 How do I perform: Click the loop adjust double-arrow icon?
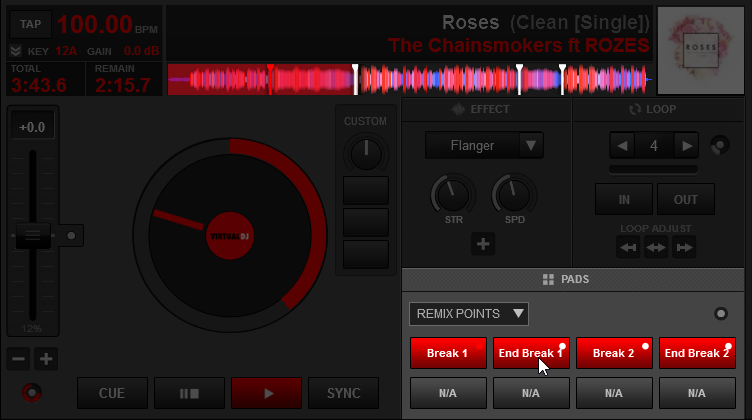point(656,247)
